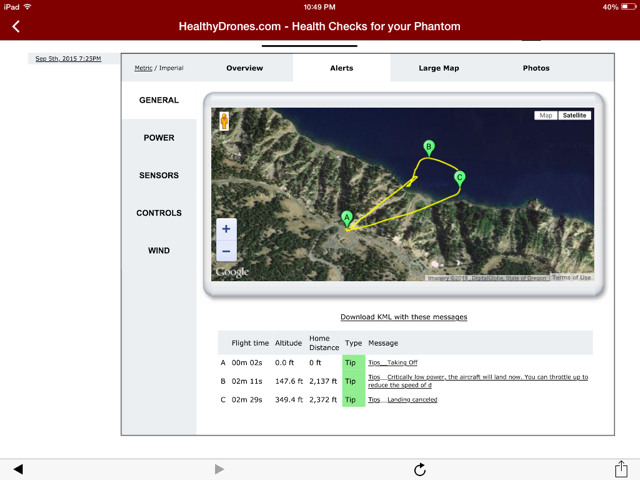Select the CONTROLS sidebar section
The width and height of the screenshot is (640, 480).
coord(159,213)
